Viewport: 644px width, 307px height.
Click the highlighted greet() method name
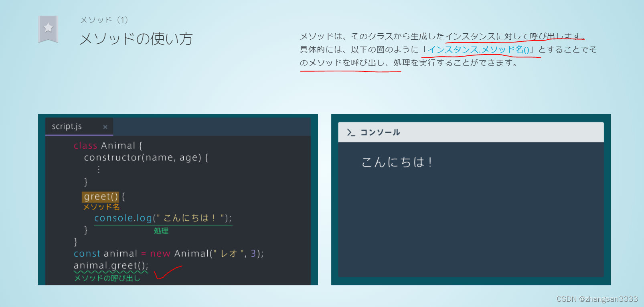pos(101,197)
